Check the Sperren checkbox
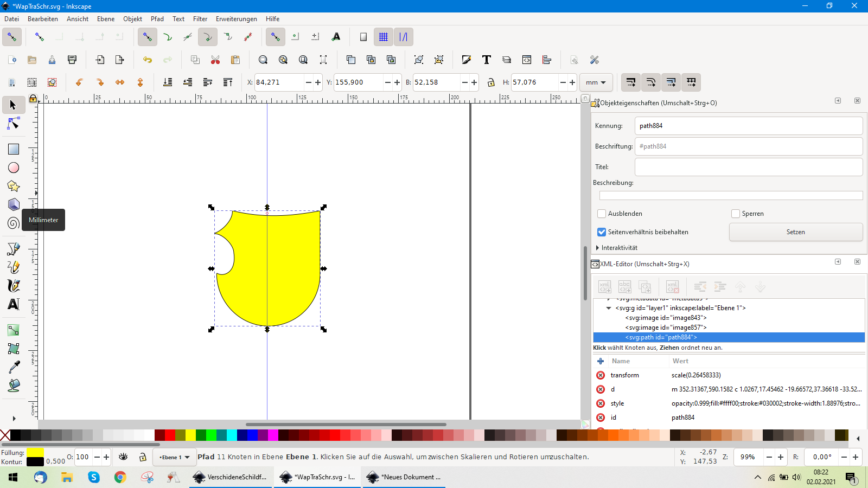The height and width of the screenshot is (488, 868). (736, 214)
